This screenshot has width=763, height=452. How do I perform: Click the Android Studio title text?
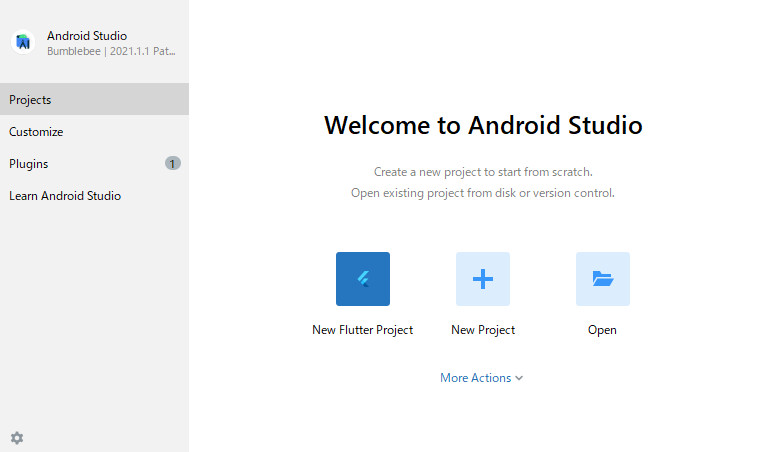click(x=87, y=36)
